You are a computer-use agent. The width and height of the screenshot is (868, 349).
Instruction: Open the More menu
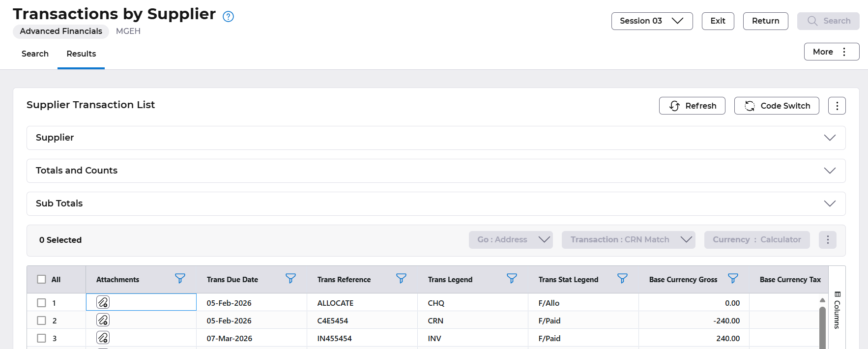[x=831, y=52]
